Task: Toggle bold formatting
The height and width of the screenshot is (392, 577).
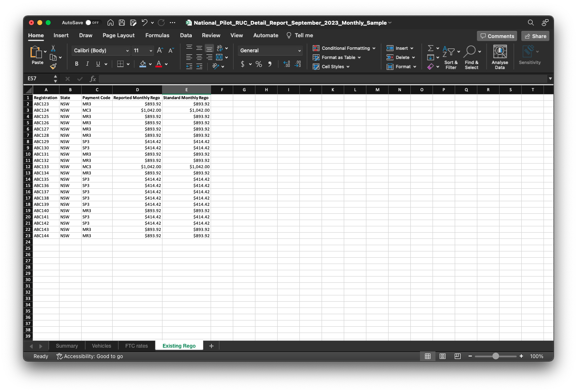Action: pos(77,64)
